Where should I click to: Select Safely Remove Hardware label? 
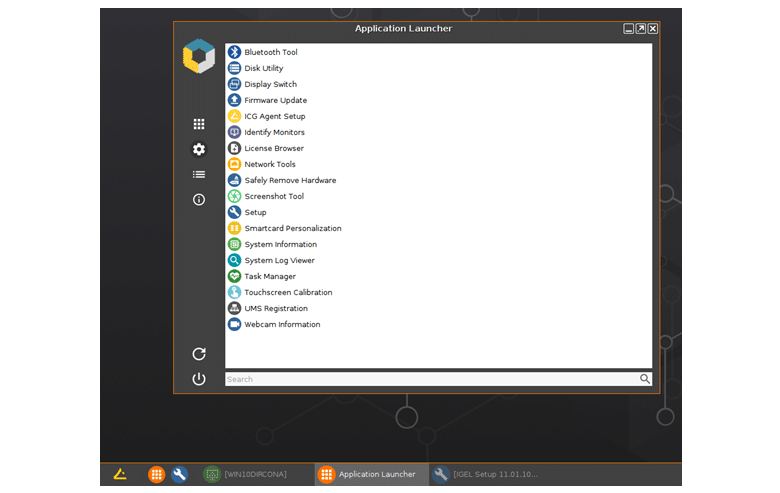(291, 180)
